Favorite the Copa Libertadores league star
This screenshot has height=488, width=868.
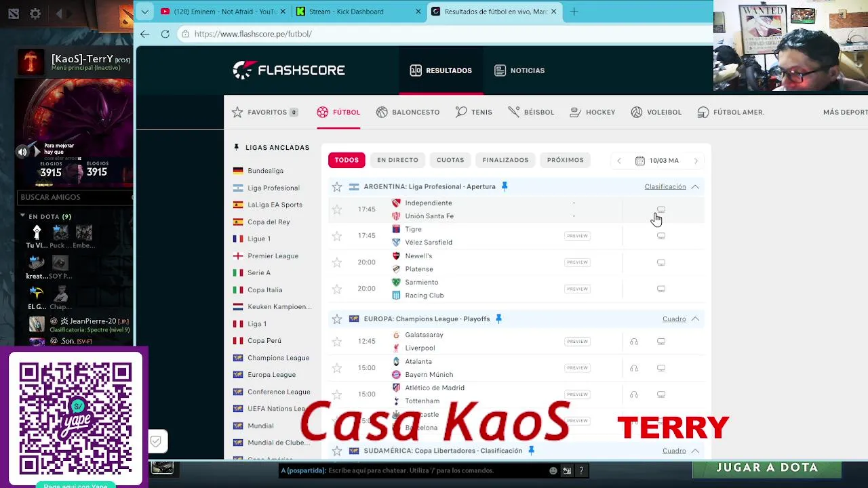(x=337, y=451)
